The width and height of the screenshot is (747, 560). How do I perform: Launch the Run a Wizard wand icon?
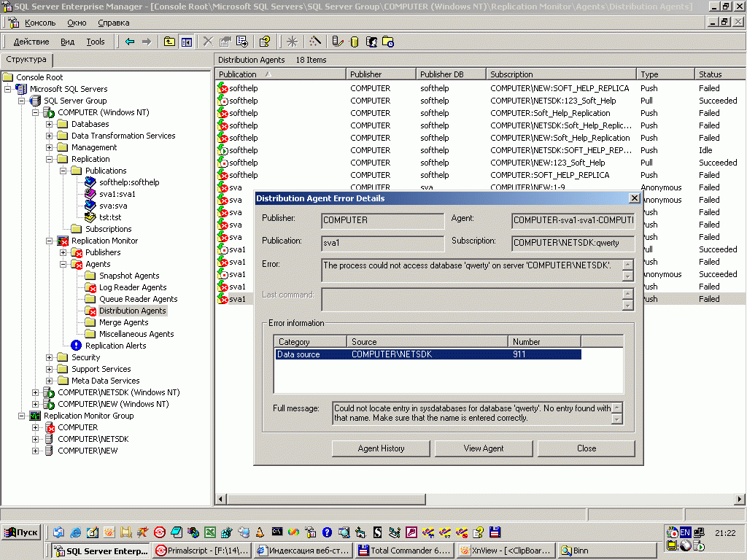[x=315, y=42]
